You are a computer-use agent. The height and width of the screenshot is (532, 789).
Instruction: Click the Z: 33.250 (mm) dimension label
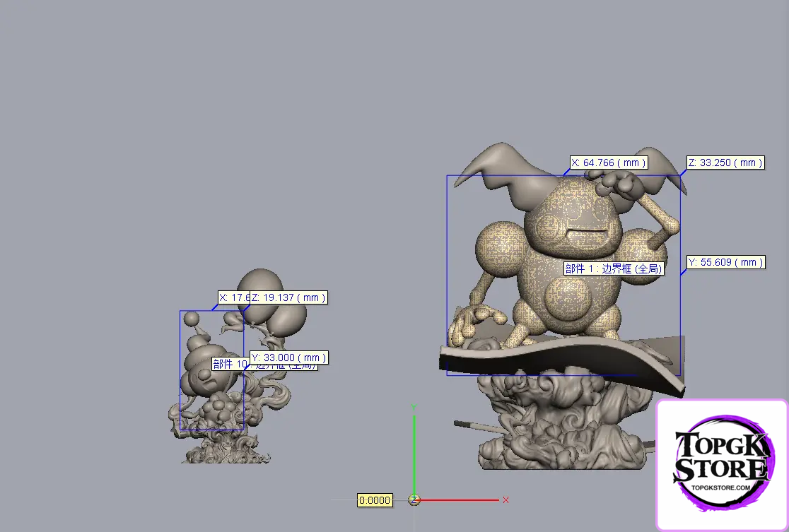pos(725,162)
